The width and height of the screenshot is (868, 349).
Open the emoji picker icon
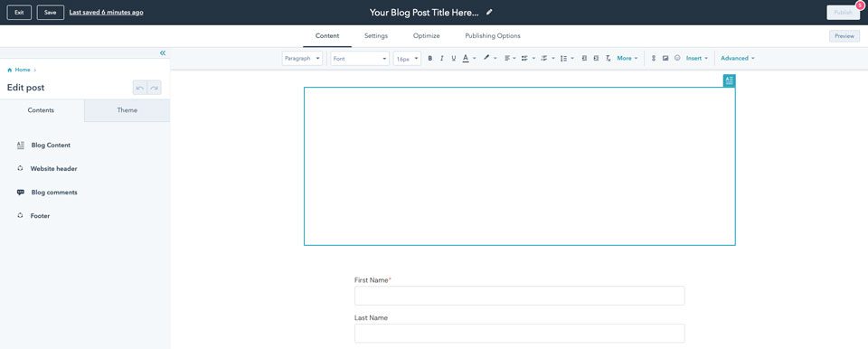click(677, 58)
